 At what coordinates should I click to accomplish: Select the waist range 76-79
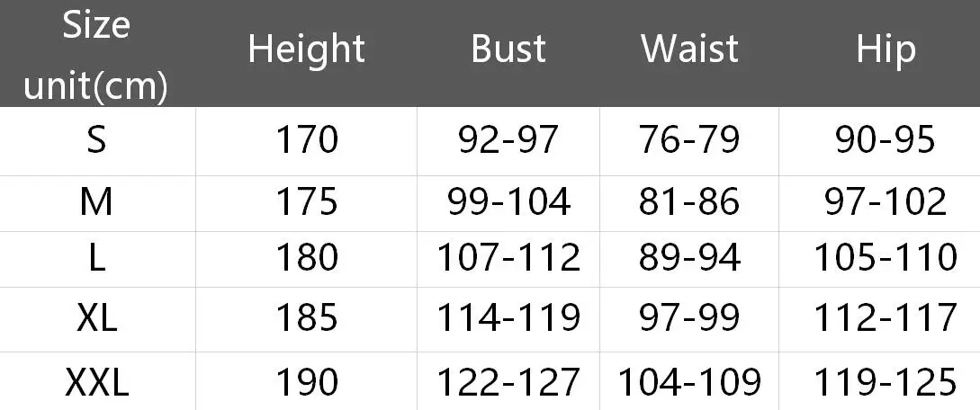click(689, 140)
